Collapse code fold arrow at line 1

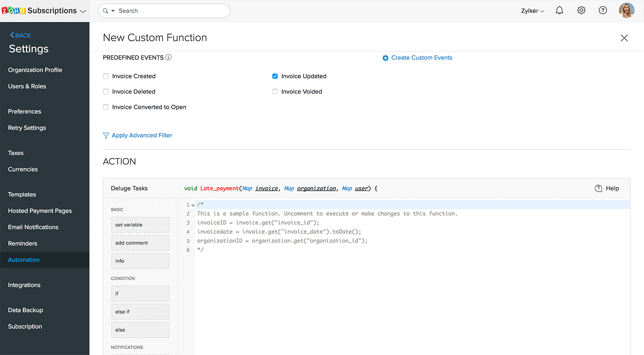(193, 205)
